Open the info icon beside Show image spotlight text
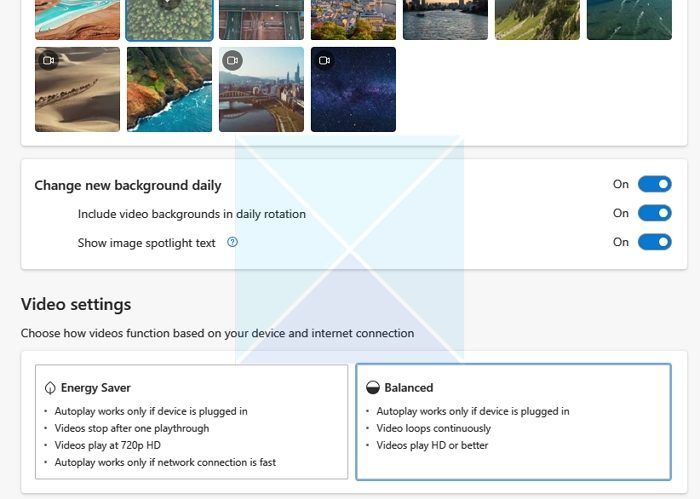 (x=233, y=242)
